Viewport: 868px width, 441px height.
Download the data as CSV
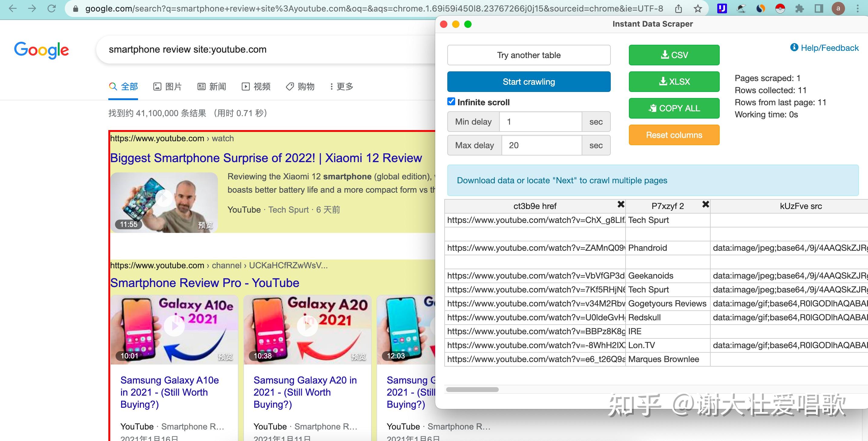[x=674, y=55]
